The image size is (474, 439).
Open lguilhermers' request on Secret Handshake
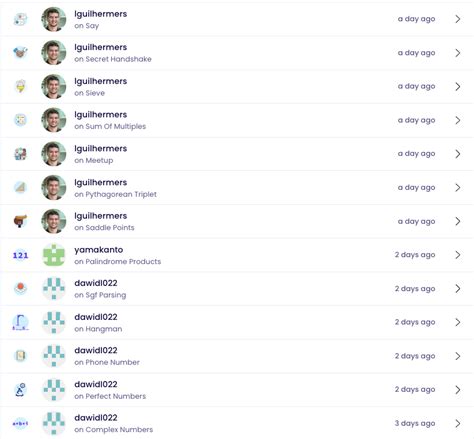tap(237, 53)
